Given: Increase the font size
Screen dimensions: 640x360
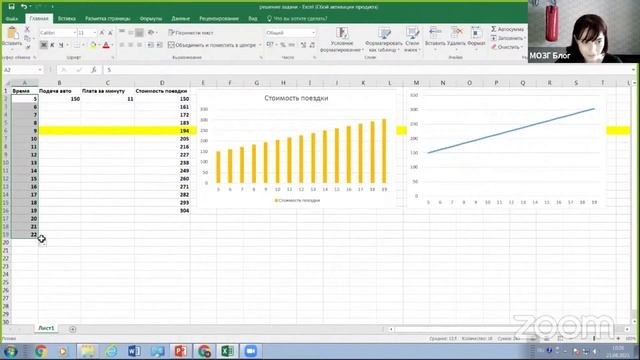Looking at the screenshot, I should (102, 33).
